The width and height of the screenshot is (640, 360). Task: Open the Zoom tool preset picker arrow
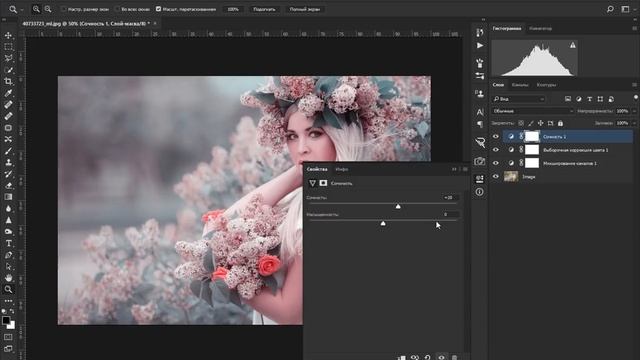22,9
